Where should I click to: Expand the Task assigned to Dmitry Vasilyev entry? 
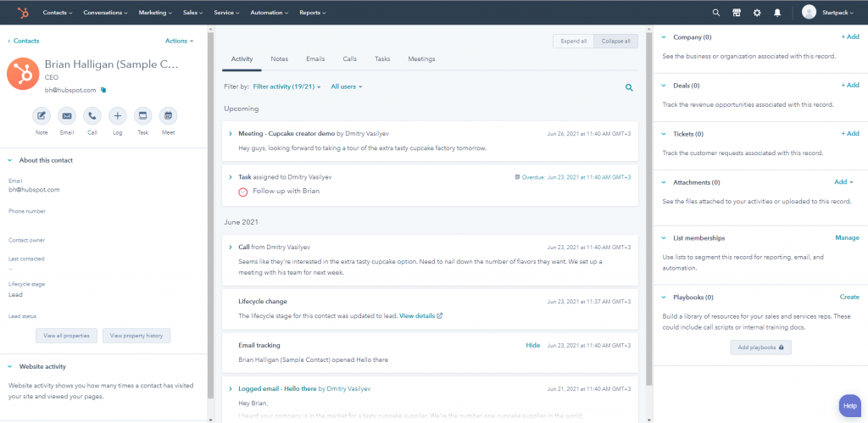coord(231,177)
